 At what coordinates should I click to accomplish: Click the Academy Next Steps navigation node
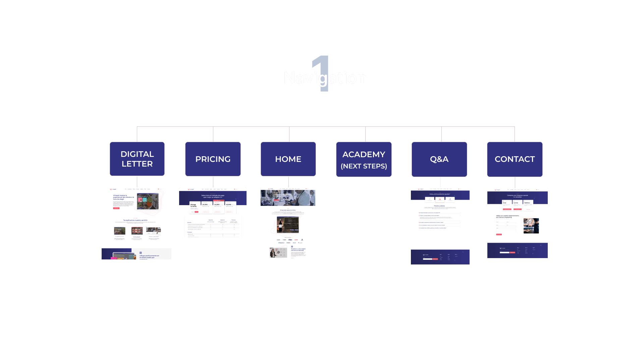364,159
